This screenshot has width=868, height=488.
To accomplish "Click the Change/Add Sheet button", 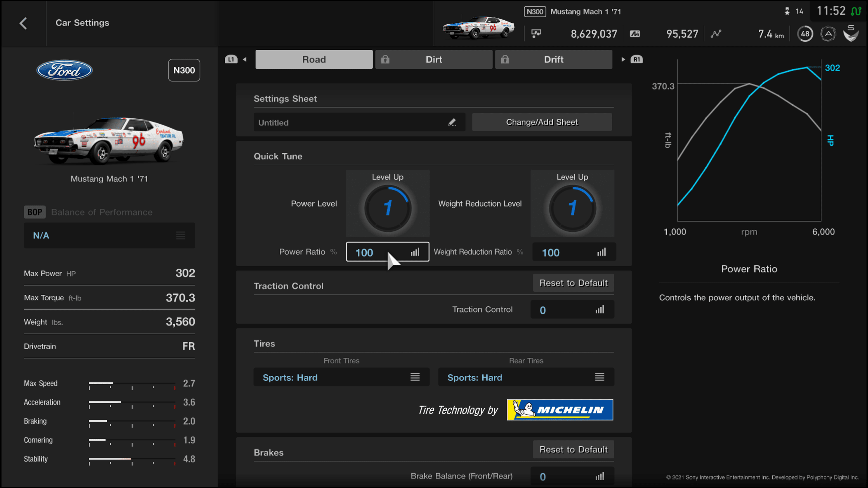I will 542,122.
